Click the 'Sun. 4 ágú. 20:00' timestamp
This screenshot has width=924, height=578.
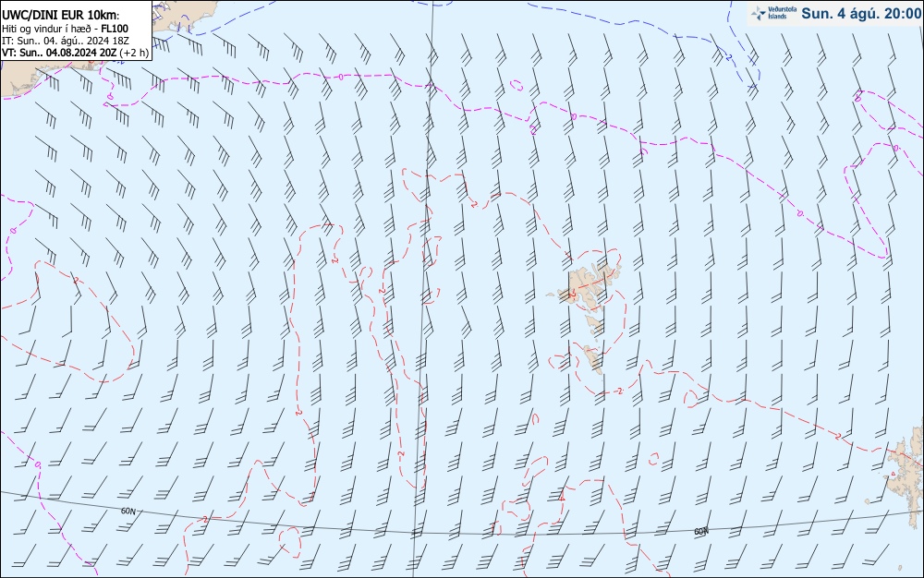tap(861, 14)
